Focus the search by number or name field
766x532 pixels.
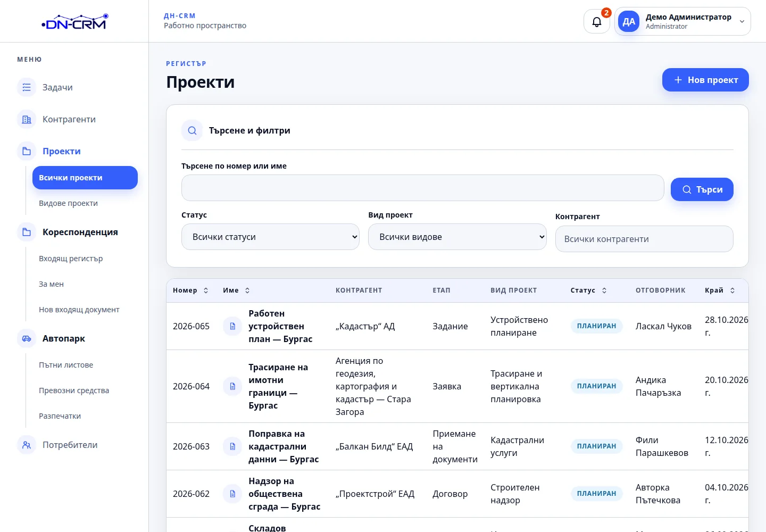(x=423, y=188)
